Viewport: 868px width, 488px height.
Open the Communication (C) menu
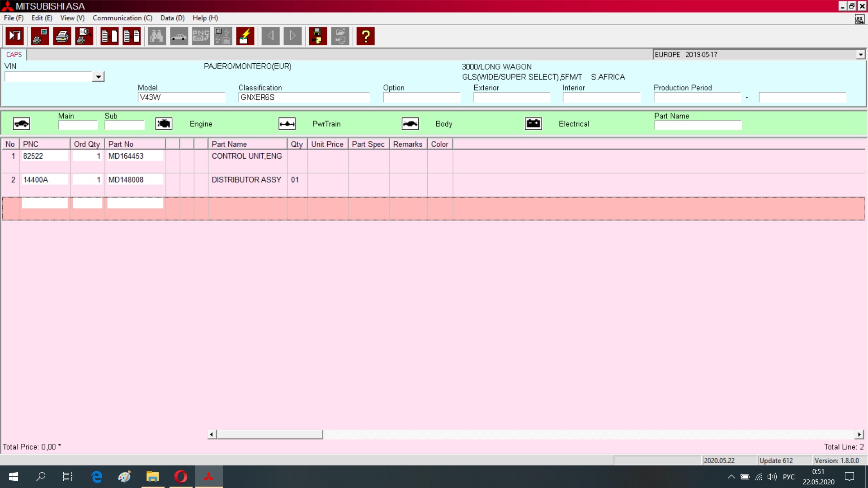coord(122,18)
